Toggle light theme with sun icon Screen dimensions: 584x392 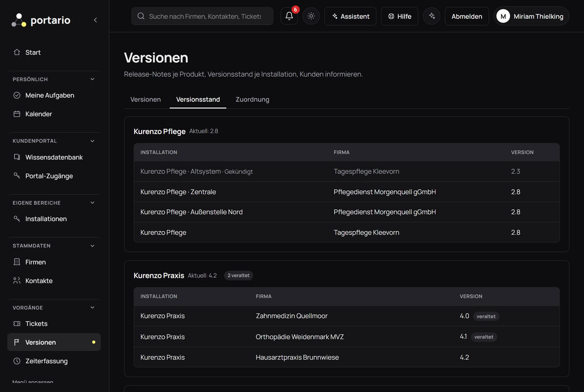[311, 16]
